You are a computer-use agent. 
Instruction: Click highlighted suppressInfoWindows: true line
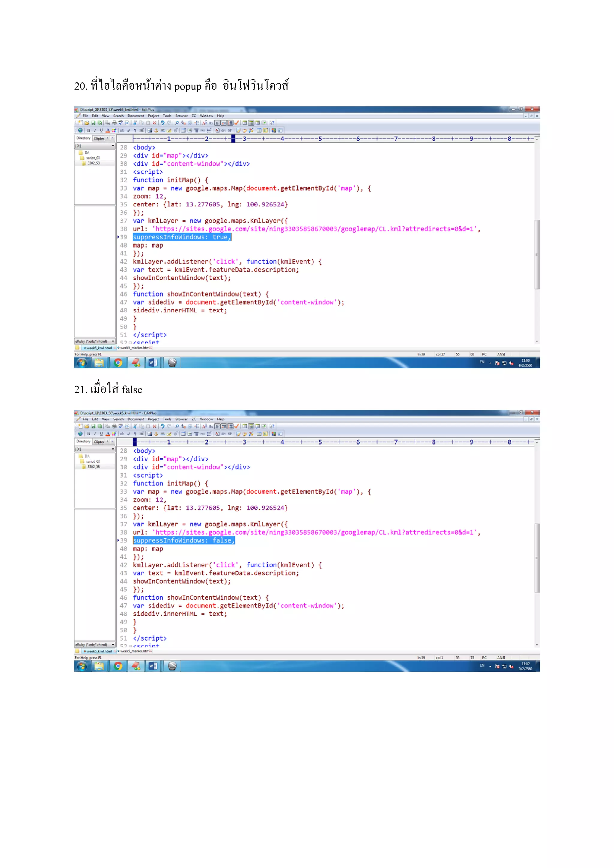(182, 237)
